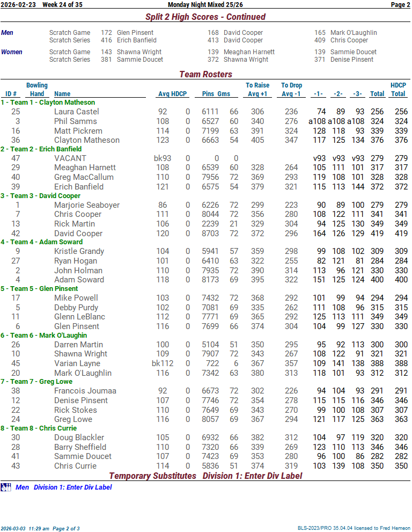Click the Bowling Hand column header

pos(37,89)
